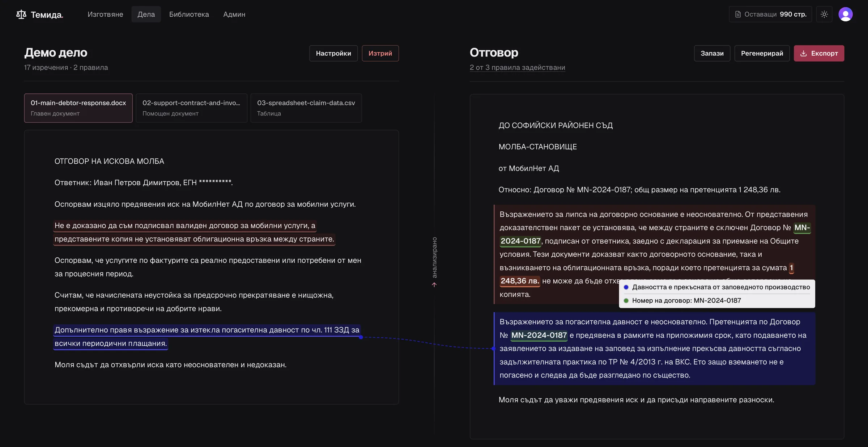Screen dimensions: 868x447
Task: Click the vertical 'анализирано' label
Action: tap(434, 257)
